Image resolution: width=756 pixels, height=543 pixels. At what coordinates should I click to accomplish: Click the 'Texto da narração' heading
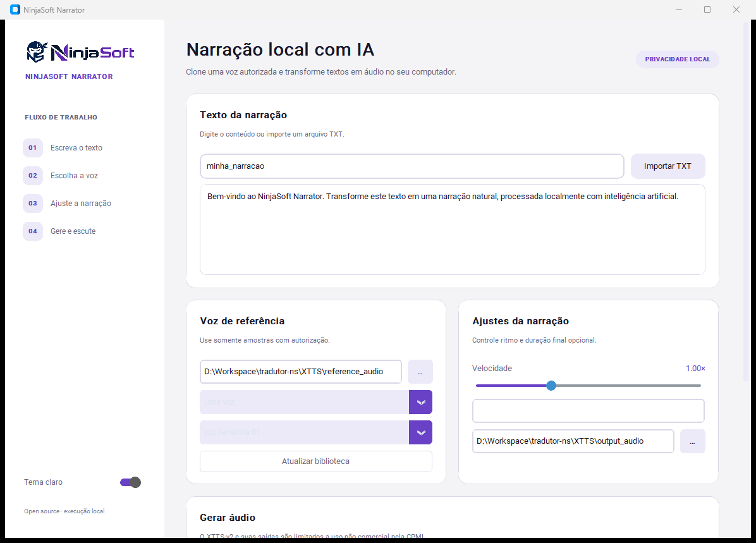coord(243,115)
